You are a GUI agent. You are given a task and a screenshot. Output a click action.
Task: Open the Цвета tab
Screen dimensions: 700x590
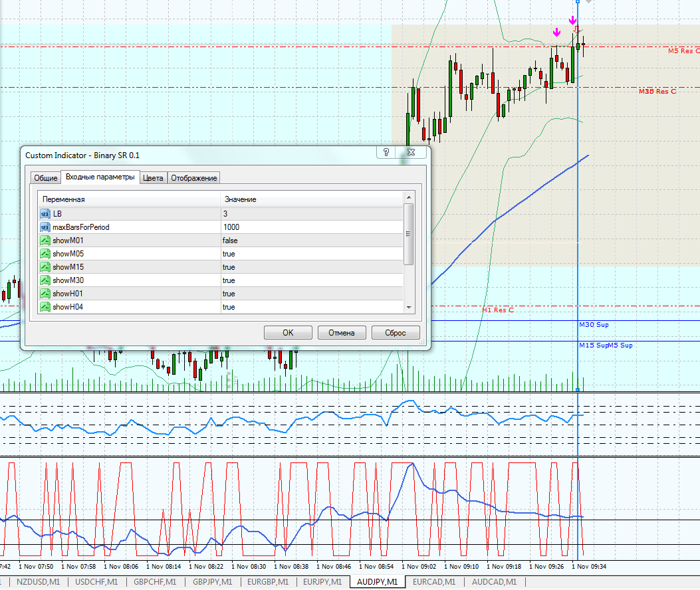click(153, 178)
